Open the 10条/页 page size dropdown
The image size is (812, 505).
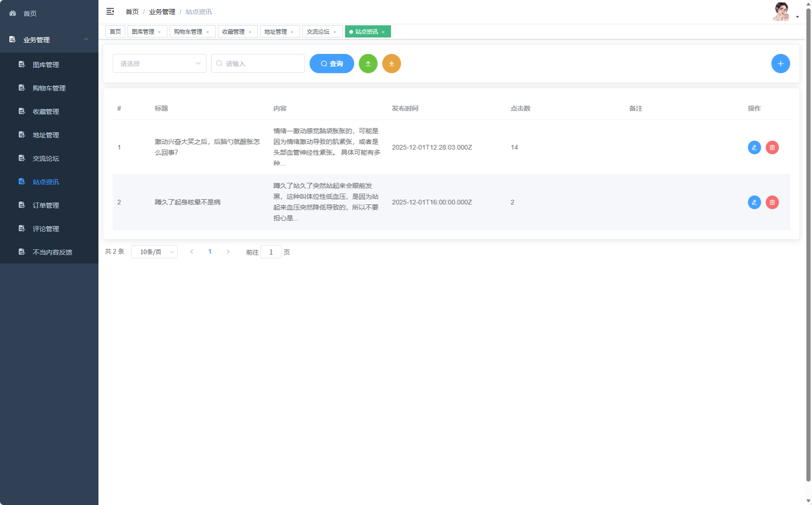[154, 252]
